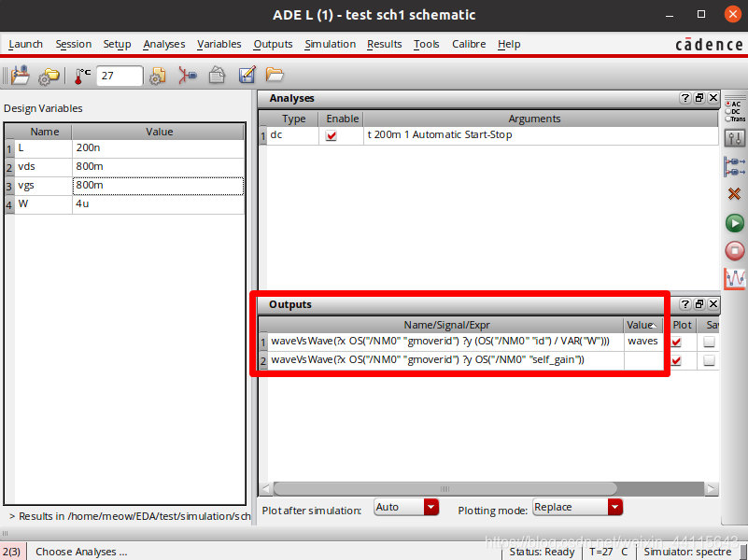This screenshot has height=560, width=748.
Task: Click the setup outputs icon in right sidebar
Action: (735, 166)
